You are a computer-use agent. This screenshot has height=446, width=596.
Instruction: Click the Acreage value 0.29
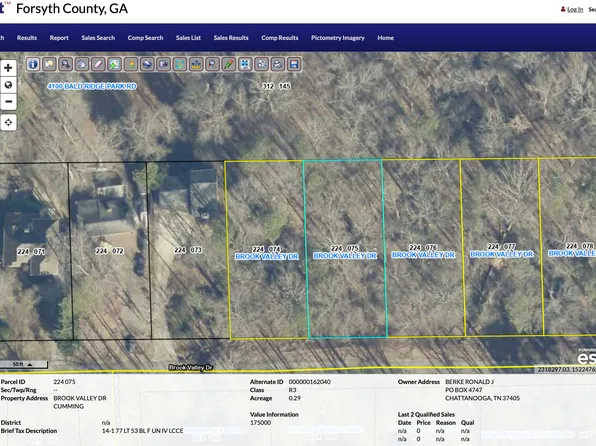point(295,398)
